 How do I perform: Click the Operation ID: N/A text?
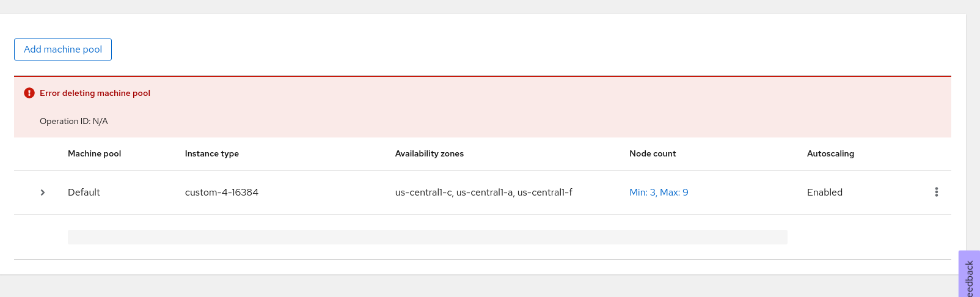(73, 121)
